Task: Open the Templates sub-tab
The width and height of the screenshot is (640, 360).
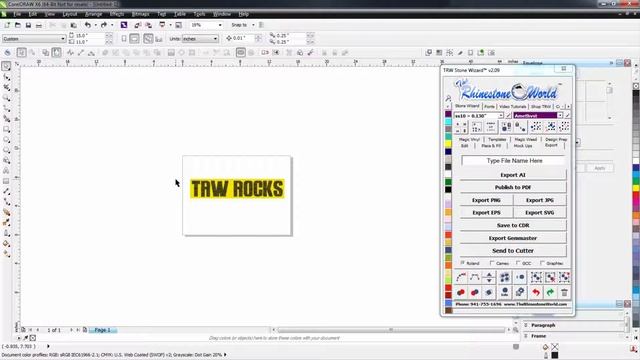Action: (497, 140)
